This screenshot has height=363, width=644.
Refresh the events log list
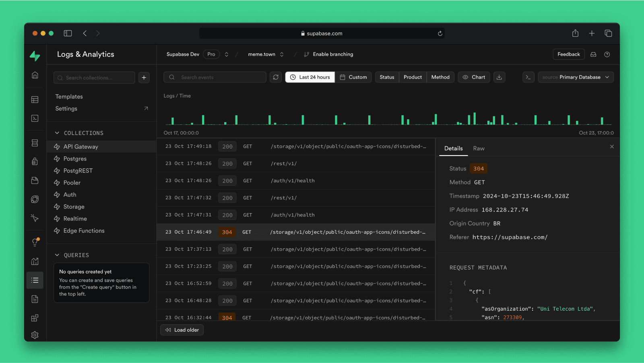pos(276,77)
